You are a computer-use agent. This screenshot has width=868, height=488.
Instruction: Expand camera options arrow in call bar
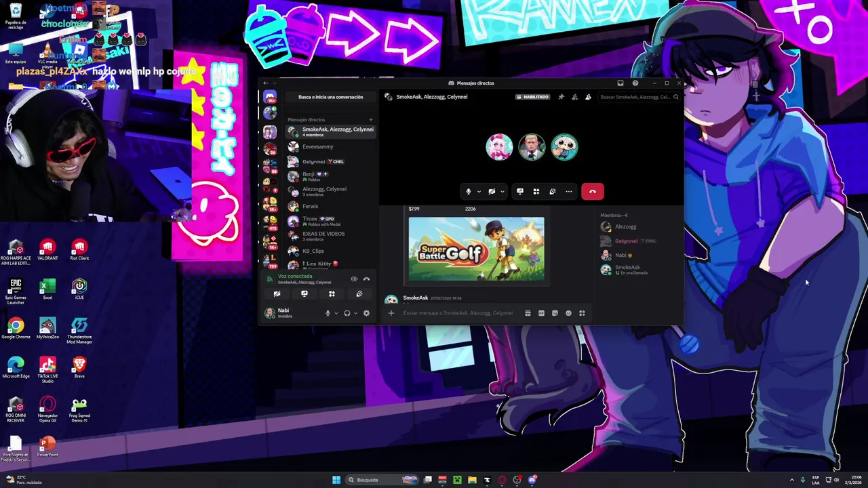pos(502,192)
